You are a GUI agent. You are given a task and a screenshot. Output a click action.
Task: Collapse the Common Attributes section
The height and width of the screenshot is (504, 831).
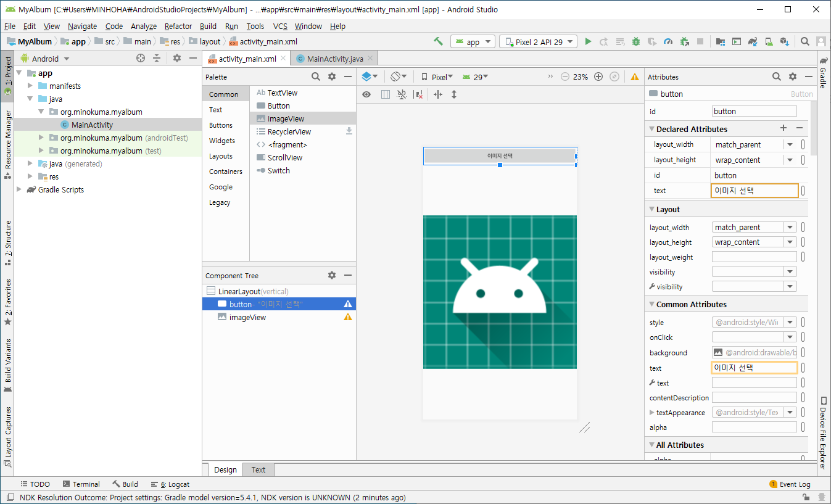(x=651, y=304)
